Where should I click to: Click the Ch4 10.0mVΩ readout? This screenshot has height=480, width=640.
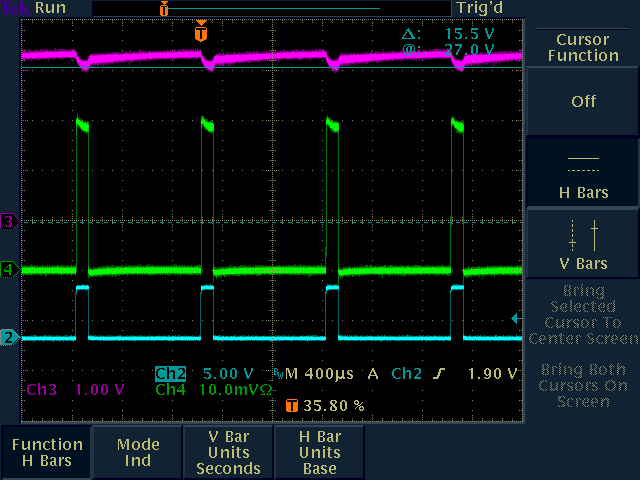click(x=213, y=389)
